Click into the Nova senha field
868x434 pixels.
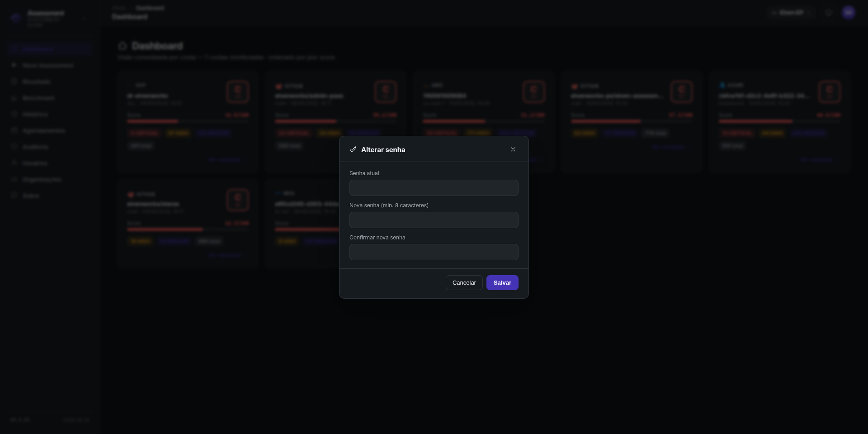coord(434,220)
